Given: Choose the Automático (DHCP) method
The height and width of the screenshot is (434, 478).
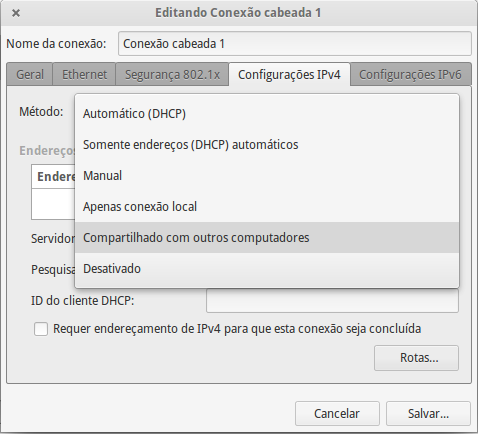Looking at the screenshot, I should pos(267,114).
